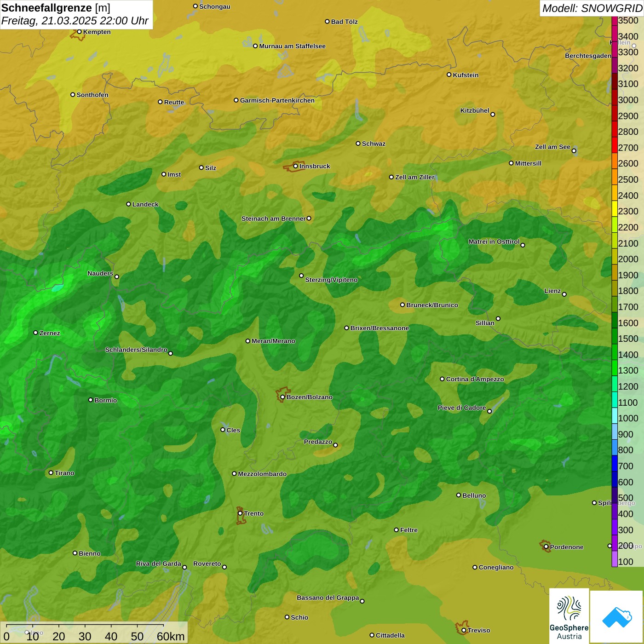The height and width of the screenshot is (644, 644).
Task: Click the blue cloud logo icon
Action: click(x=616, y=617)
